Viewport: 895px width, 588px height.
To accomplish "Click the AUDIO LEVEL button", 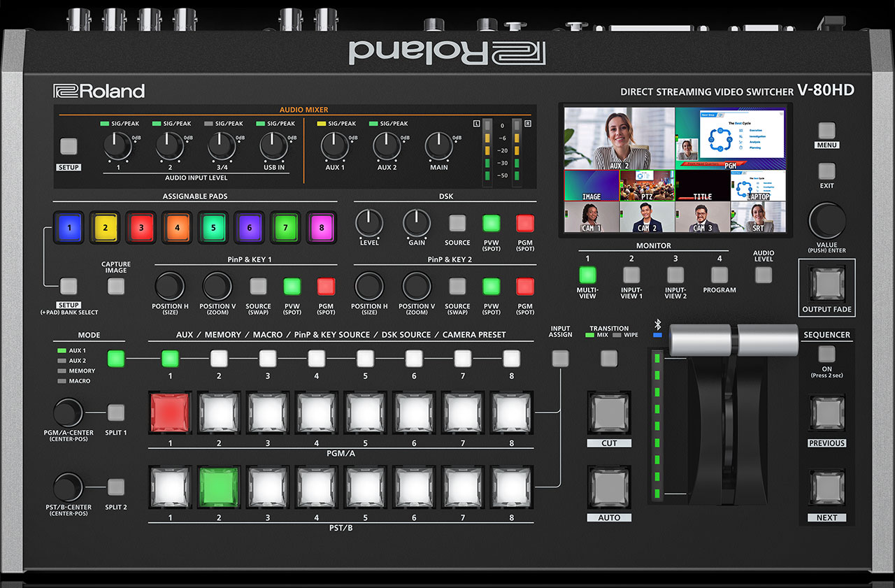I will 764,275.
